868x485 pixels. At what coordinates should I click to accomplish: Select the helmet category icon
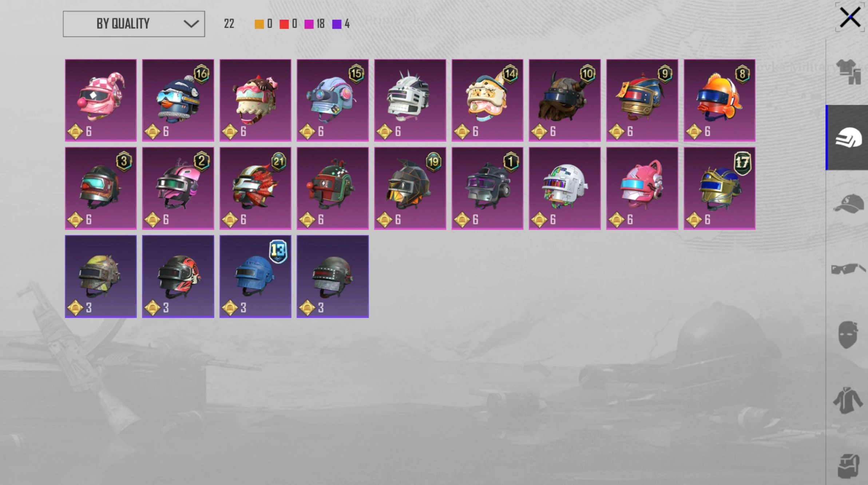point(848,138)
